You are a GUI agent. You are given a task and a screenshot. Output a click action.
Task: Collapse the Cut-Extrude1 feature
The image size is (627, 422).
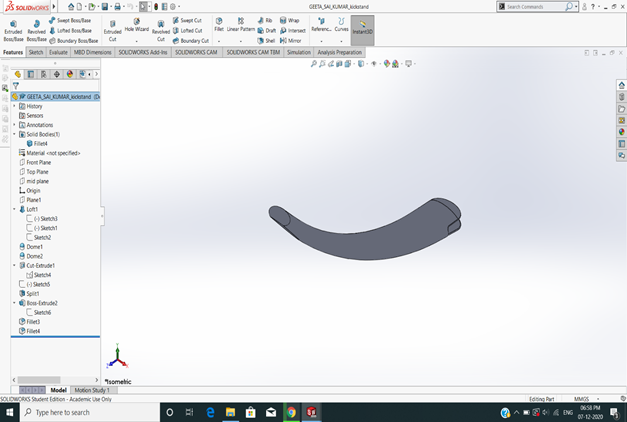coord(14,265)
